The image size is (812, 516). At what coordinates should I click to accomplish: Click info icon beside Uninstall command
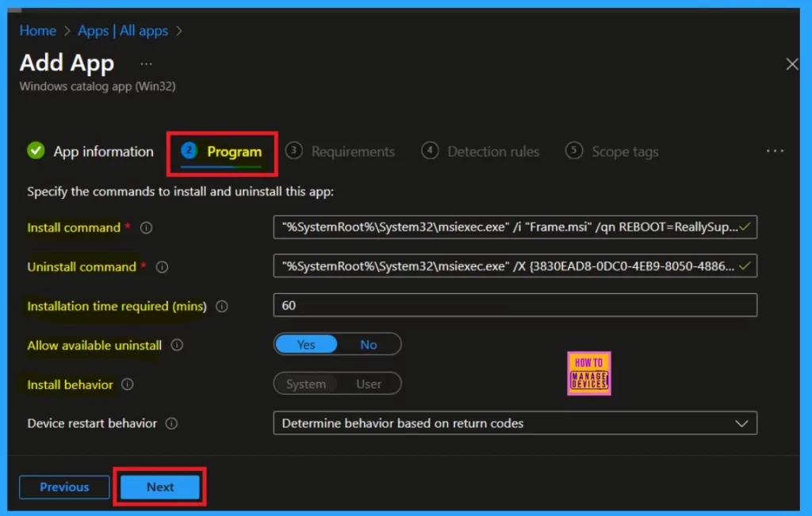162,268
